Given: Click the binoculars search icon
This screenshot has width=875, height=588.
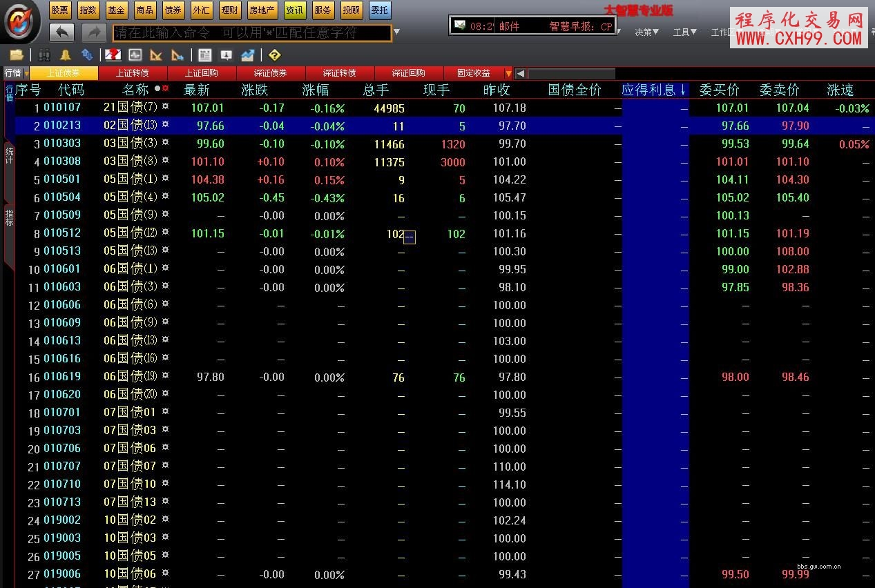Looking at the screenshot, I should (44, 55).
